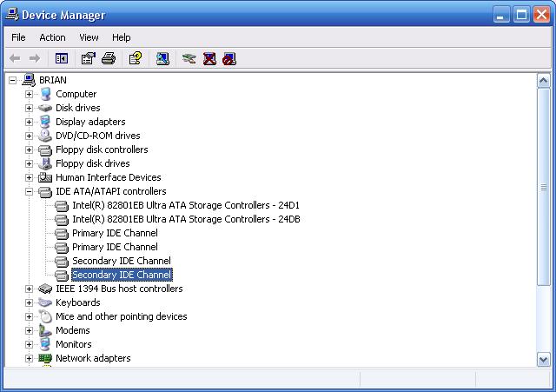Minimize the Device Manager window
This screenshot has width=556, height=392.
[501, 15]
